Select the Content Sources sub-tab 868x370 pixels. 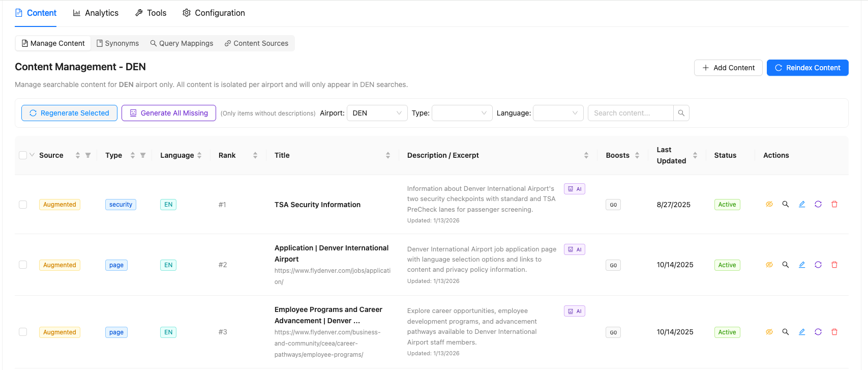(x=257, y=43)
